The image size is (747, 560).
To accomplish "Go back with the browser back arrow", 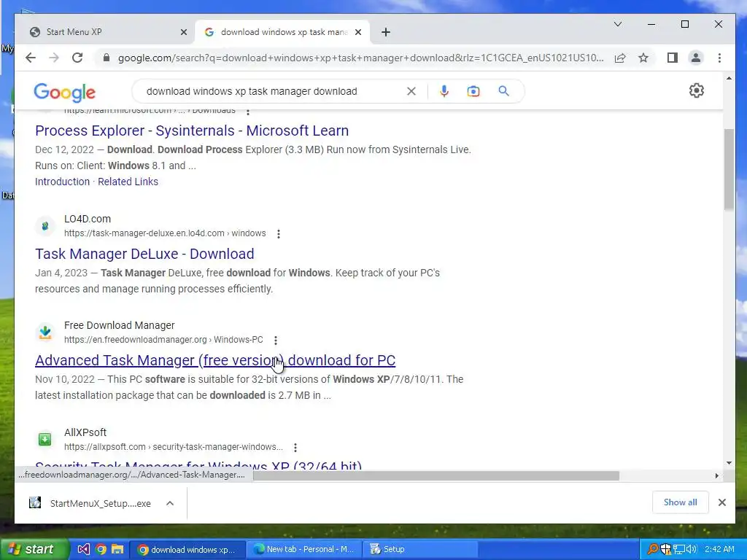I will [x=31, y=58].
